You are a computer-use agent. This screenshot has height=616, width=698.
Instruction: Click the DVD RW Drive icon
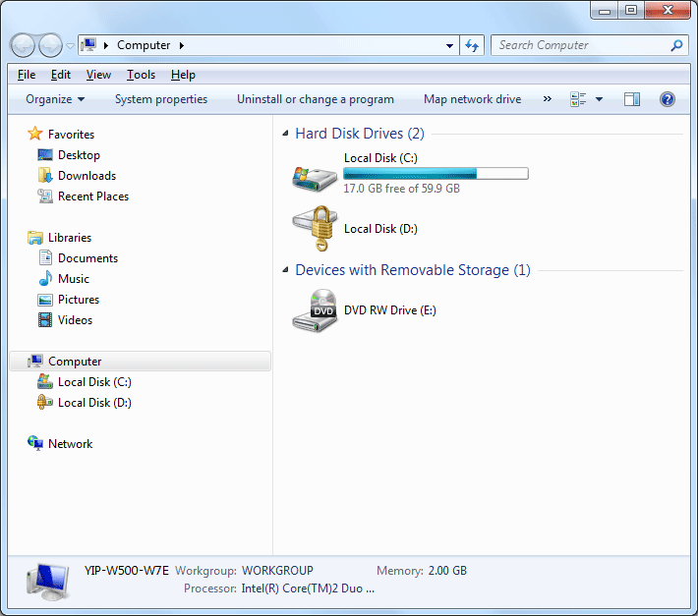click(315, 310)
